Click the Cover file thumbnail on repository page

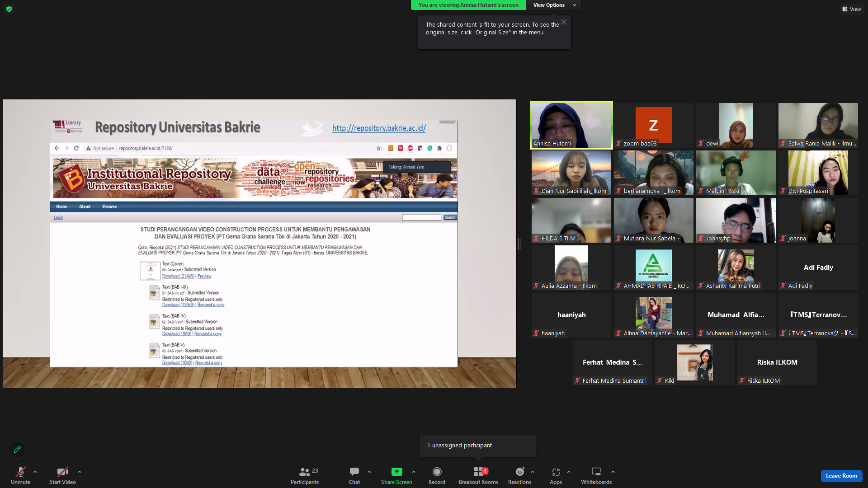click(x=150, y=271)
